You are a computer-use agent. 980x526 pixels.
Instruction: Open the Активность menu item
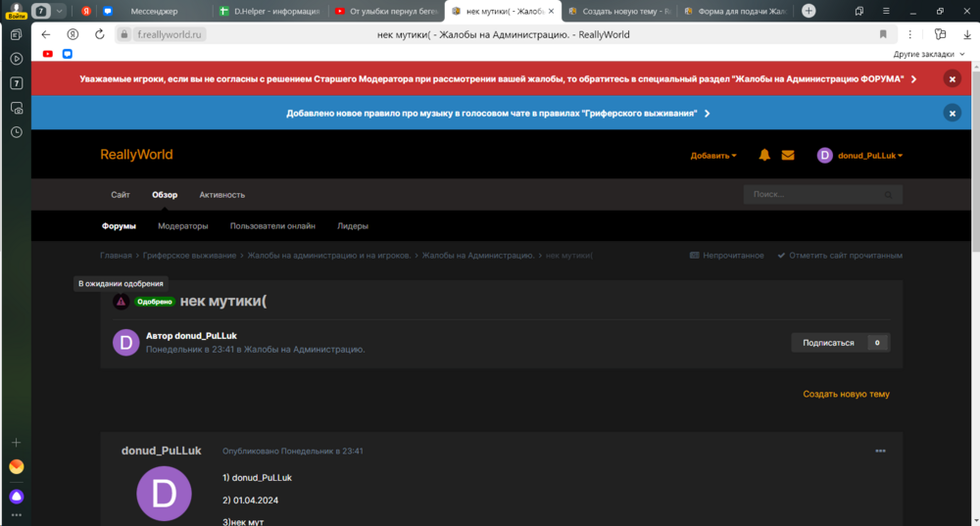pyautogui.click(x=221, y=195)
